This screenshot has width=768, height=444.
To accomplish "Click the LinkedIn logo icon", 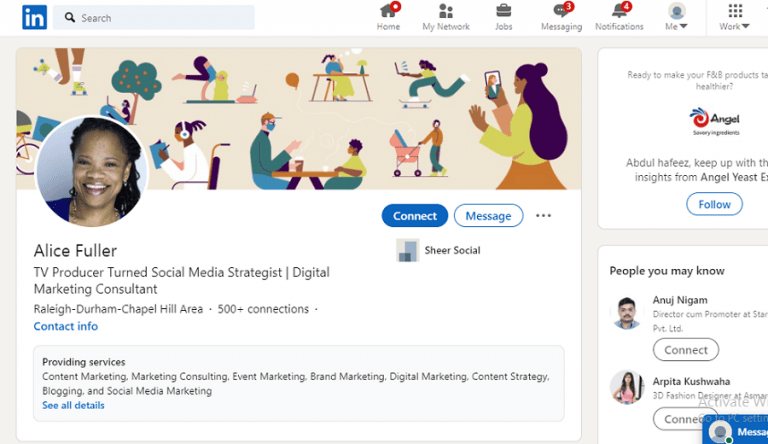I will coord(34,17).
